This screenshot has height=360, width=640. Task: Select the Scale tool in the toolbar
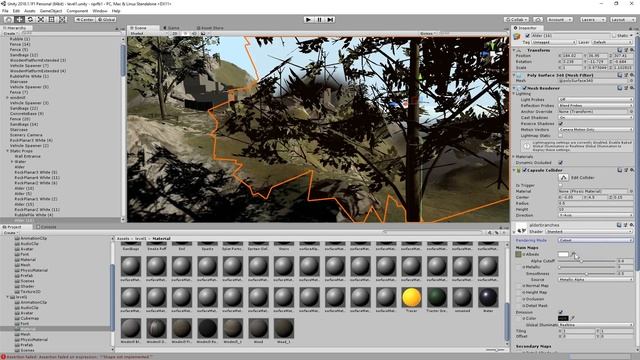click(41, 19)
